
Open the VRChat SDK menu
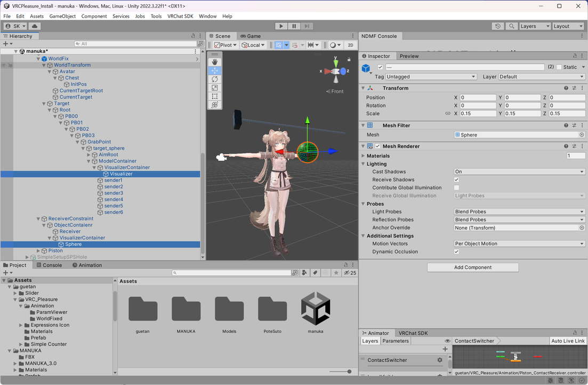(x=180, y=16)
